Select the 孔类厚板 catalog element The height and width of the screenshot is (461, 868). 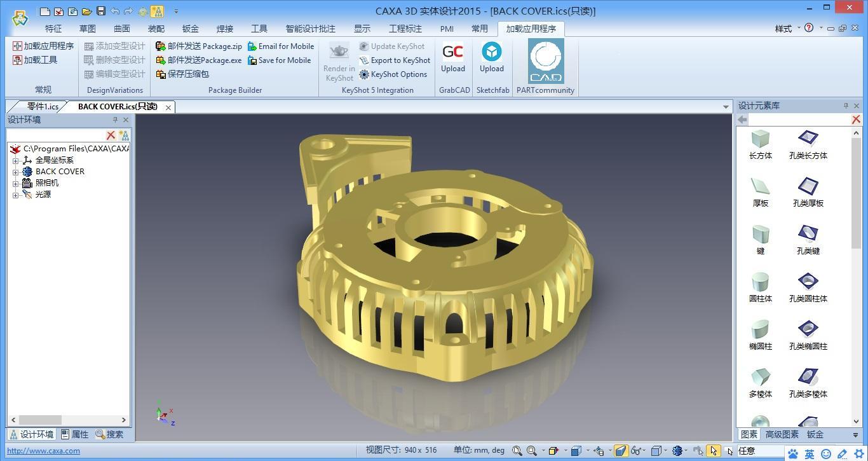point(808,193)
